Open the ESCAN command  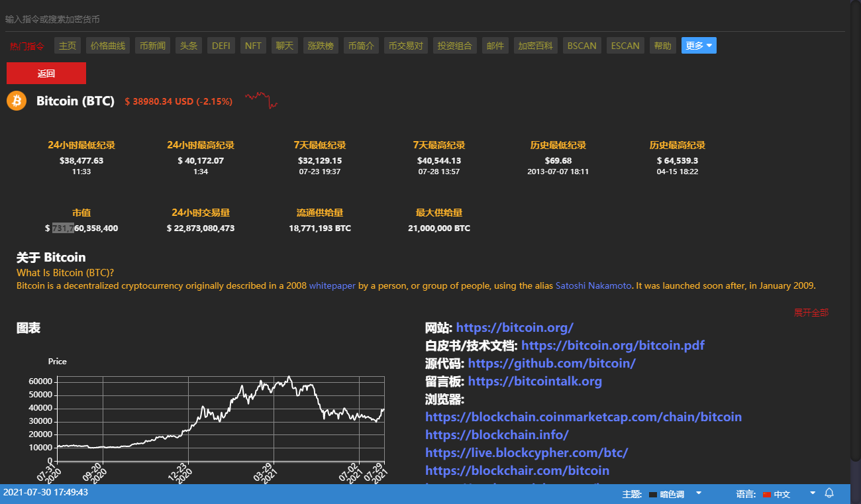click(x=625, y=46)
